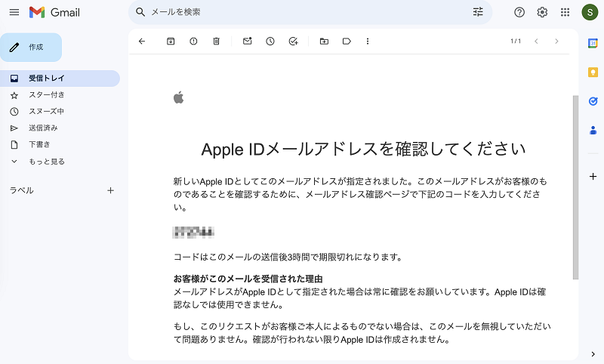Open the settings gear icon

pyautogui.click(x=542, y=12)
